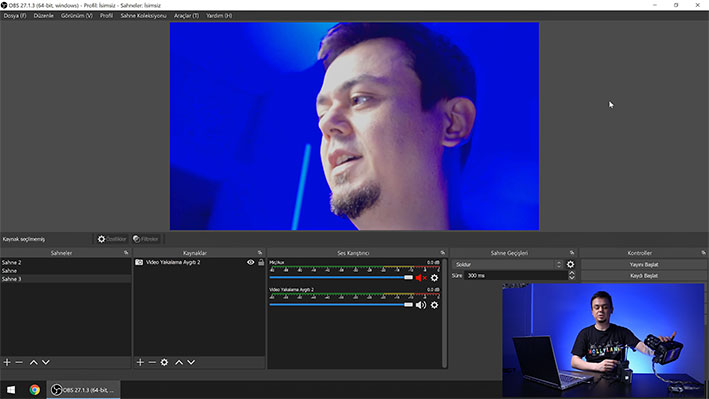Unmute the Mic/Aux channel

point(421,278)
